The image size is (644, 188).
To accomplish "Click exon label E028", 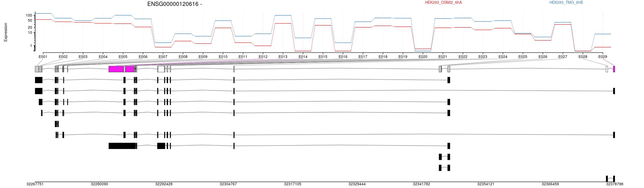I will 583,57.
